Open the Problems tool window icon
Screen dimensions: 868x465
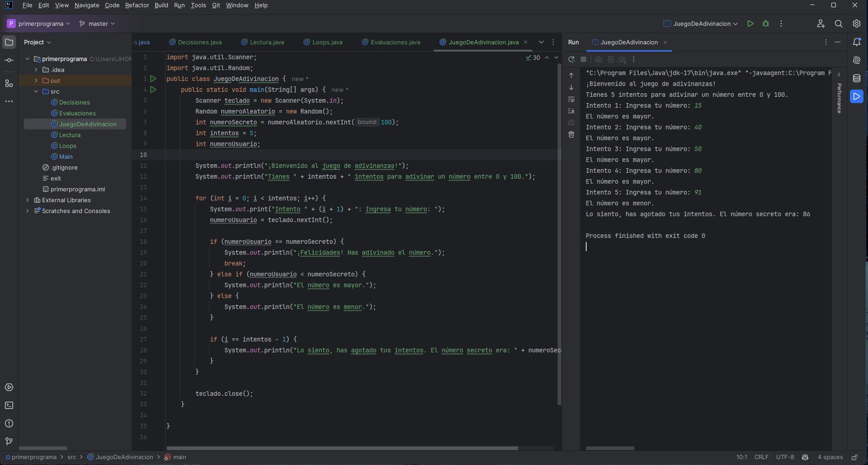9,423
